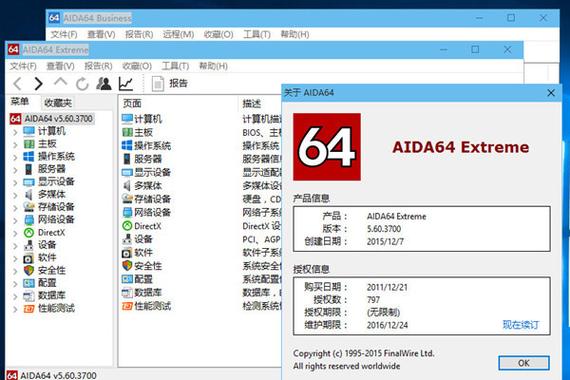Click the 现在续订 renew link
This screenshot has height=380, width=570.
pos(521,325)
